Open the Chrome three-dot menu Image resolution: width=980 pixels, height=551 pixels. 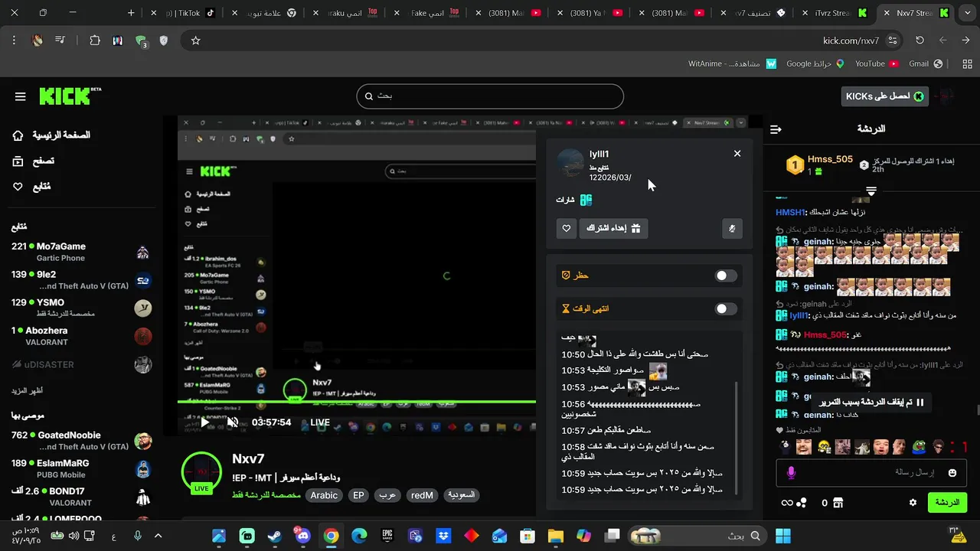[x=14, y=41]
